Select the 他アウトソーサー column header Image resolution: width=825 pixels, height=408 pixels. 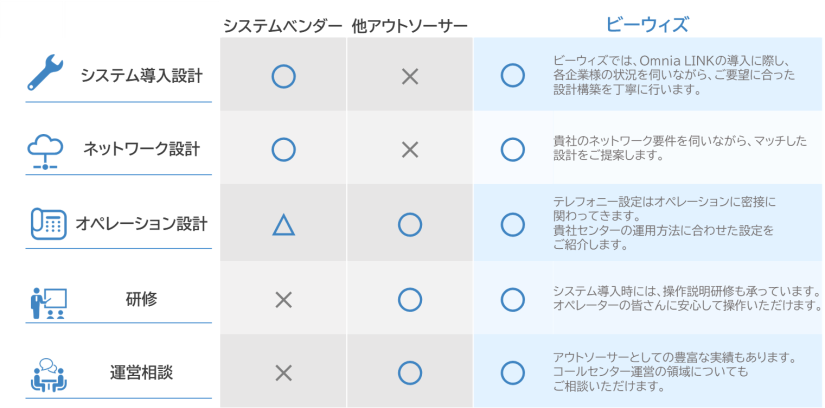[x=409, y=25]
